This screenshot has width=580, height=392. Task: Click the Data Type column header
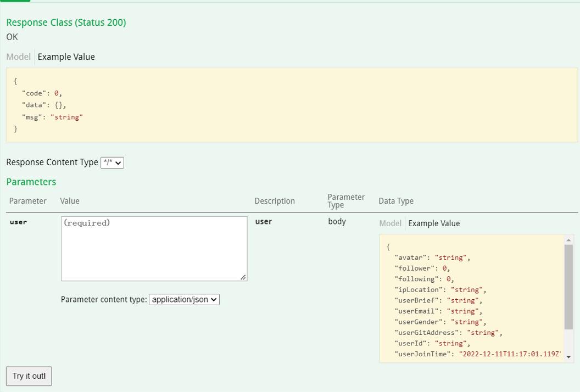(396, 201)
